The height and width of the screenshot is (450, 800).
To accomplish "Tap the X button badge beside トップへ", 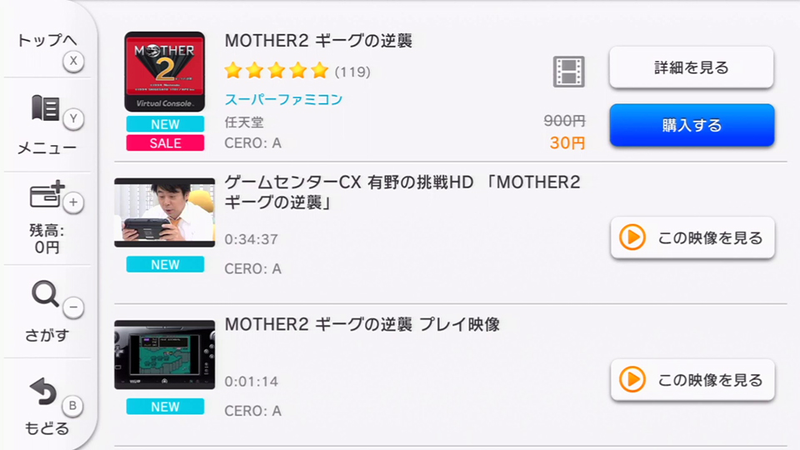I will coord(73,61).
